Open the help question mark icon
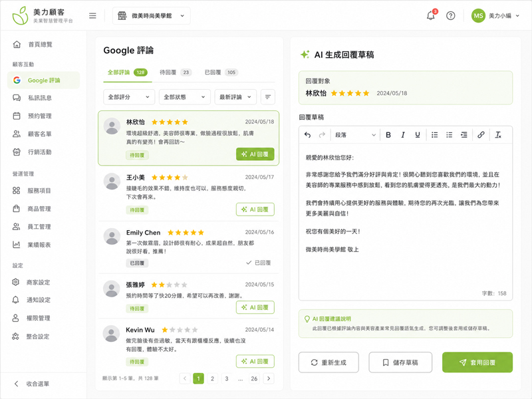This screenshot has width=532, height=399. point(451,15)
